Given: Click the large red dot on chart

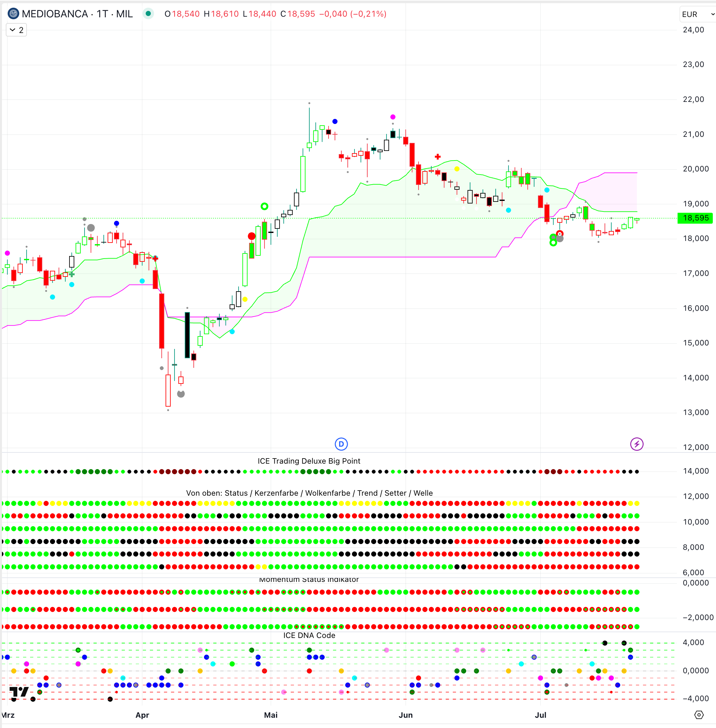Looking at the screenshot, I should 252,236.
